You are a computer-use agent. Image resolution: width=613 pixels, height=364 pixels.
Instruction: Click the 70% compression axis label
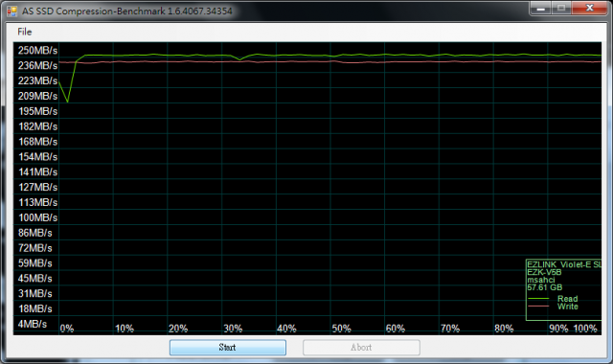point(450,329)
